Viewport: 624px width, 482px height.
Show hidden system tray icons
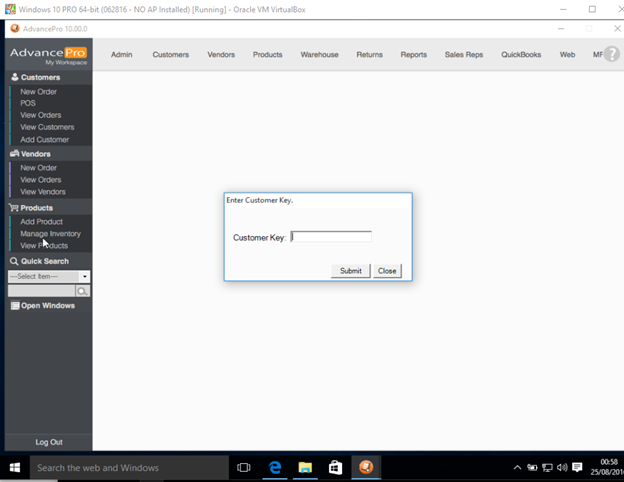[x=517, y=467]
